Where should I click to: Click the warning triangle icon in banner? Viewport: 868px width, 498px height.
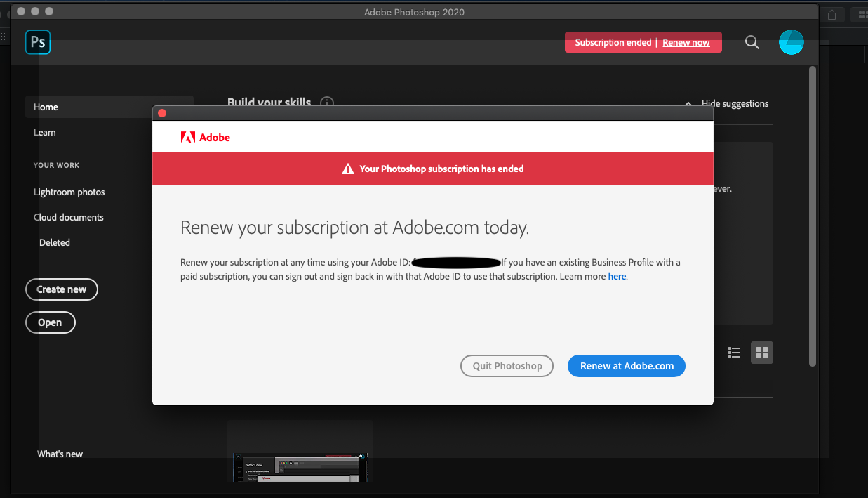tap(348, 169)
